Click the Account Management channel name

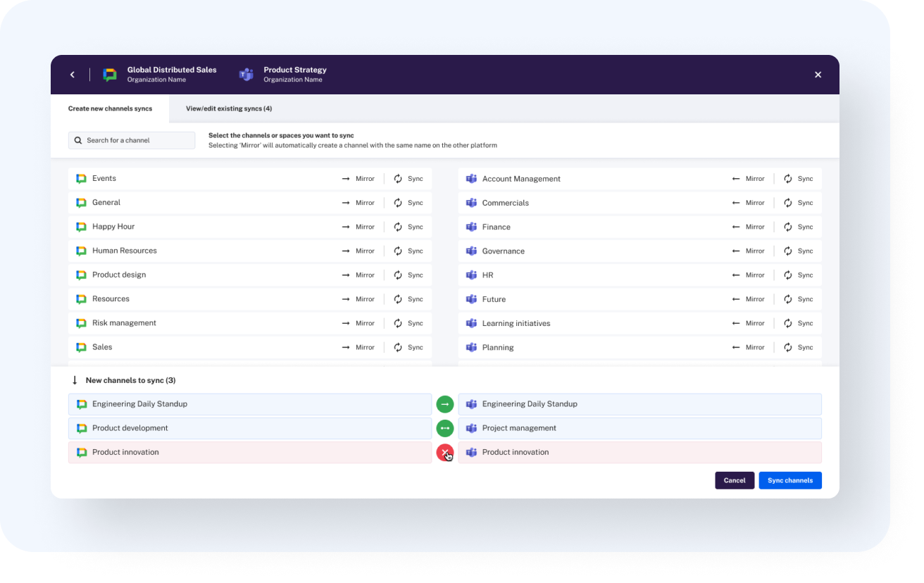point(521,179)
